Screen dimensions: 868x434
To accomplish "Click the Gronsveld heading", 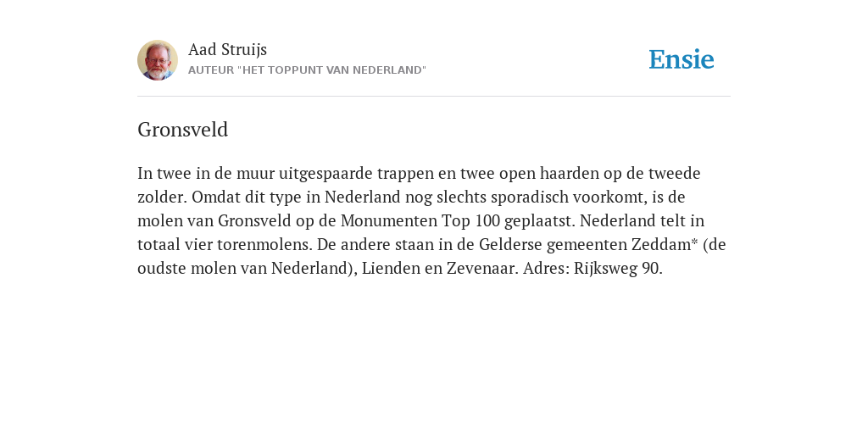I will pos(183,130).
